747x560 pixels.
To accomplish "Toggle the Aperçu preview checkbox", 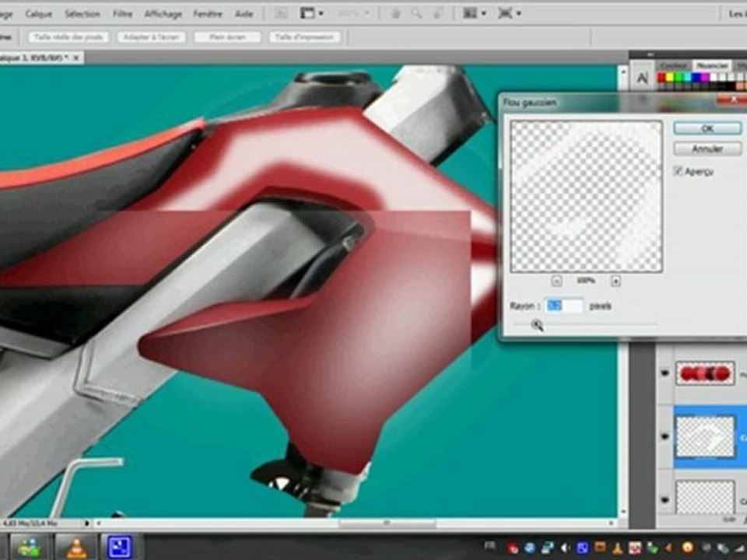I will (x=678, y=171).
